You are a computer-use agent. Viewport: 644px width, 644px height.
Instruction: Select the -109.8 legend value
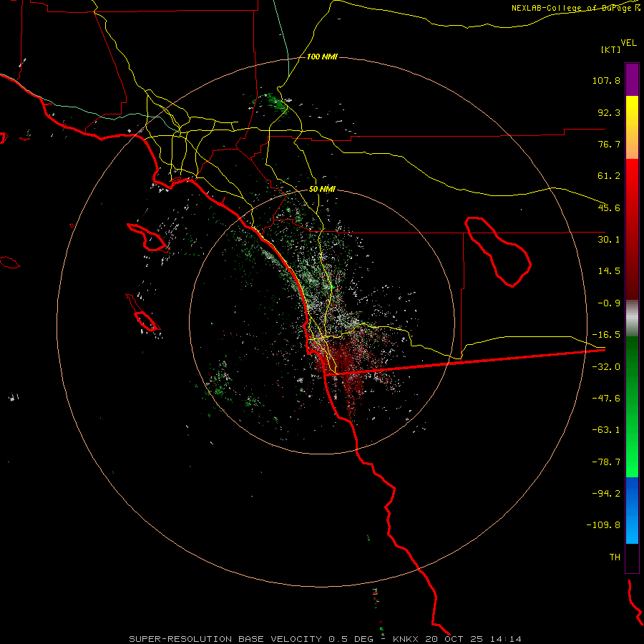click(604, 525)
